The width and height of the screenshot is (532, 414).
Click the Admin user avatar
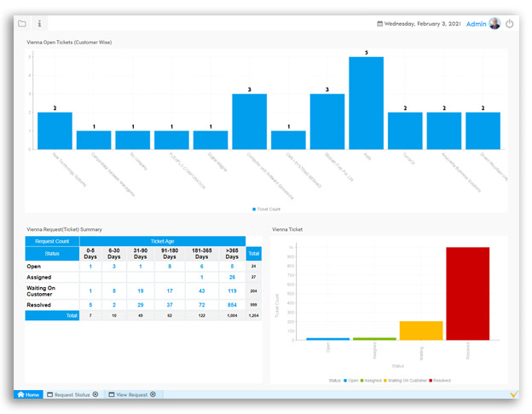[494, 24]
